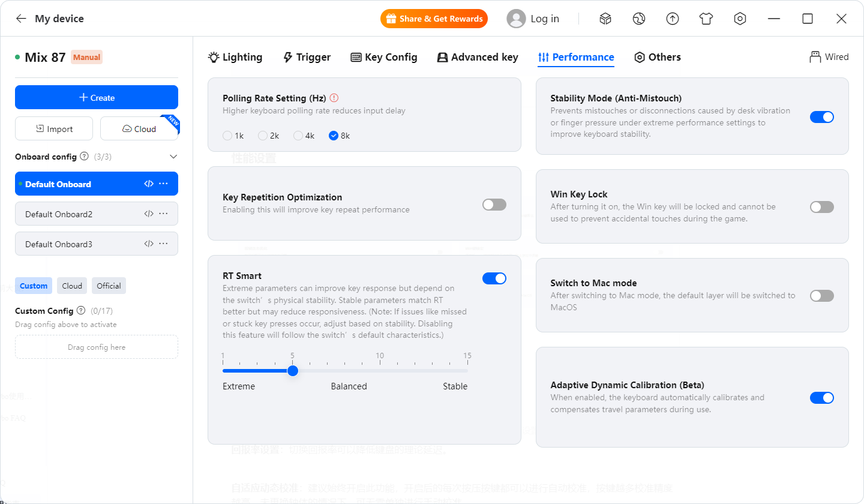Switch to the Cloud config tab
Viewport: 864px width, 504px height.
click(x=72, y=286)
